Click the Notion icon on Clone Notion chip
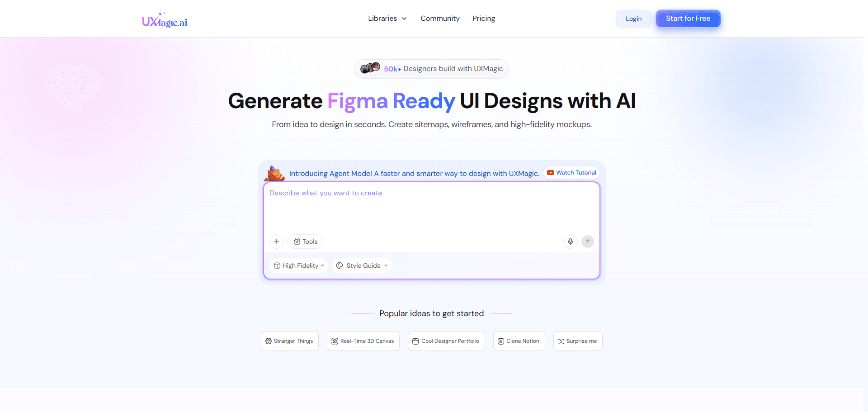Image resolution: width=868 pixels, height=412 pixels. (501, 341)
